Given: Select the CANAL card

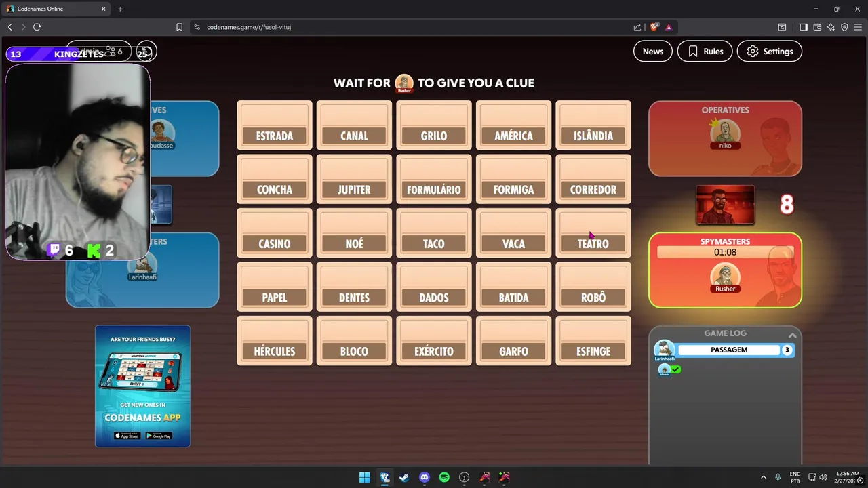Looking at the screenshot, I should (354, 125).
